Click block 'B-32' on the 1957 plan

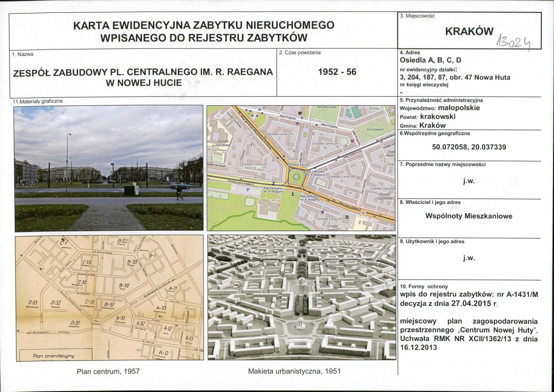pos(123,285)
